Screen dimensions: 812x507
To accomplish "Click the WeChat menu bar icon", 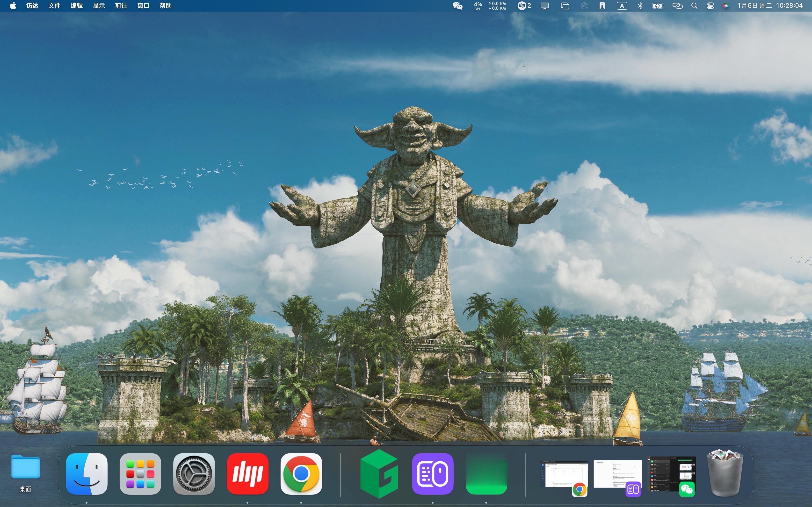I will point(457,6).
